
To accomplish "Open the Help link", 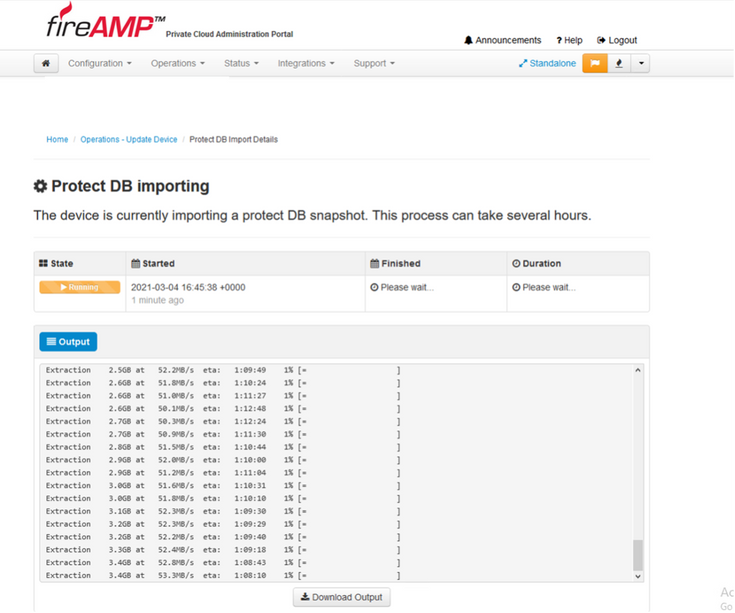I will [569, 40].
